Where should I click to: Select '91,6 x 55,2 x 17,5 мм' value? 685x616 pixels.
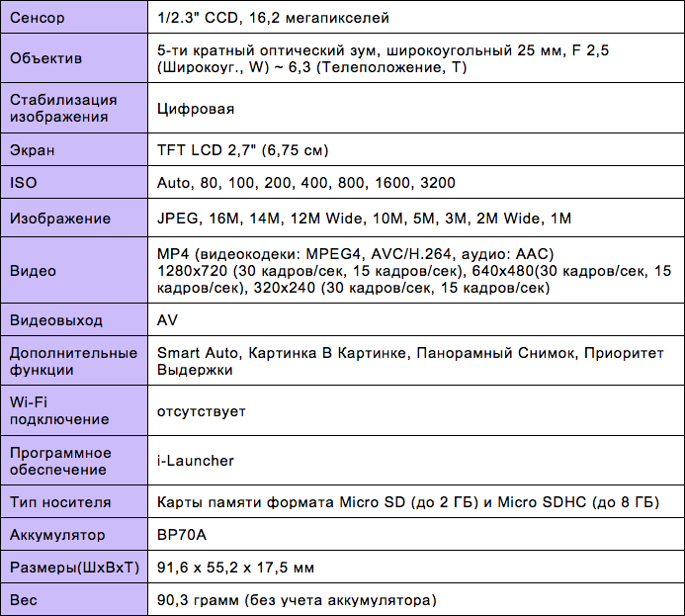[x=235, y=568]
